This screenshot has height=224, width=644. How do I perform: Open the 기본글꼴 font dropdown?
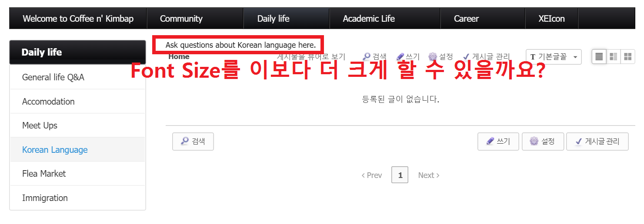(554, 57)
